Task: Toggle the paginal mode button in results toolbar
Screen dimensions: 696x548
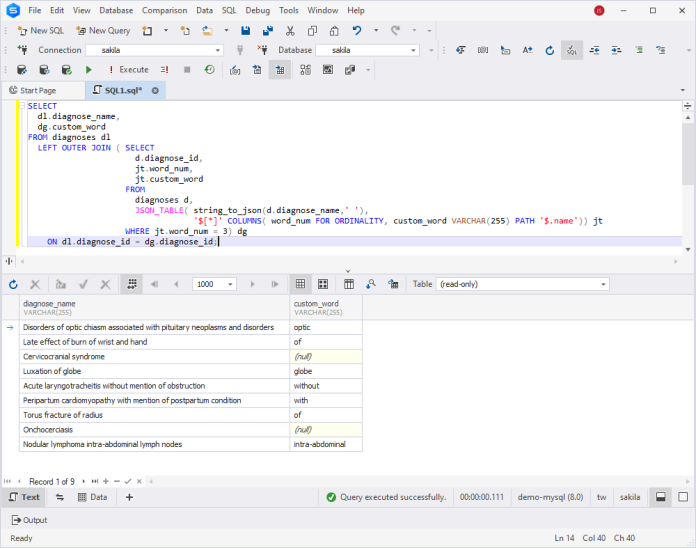Action: click(132, 284)
